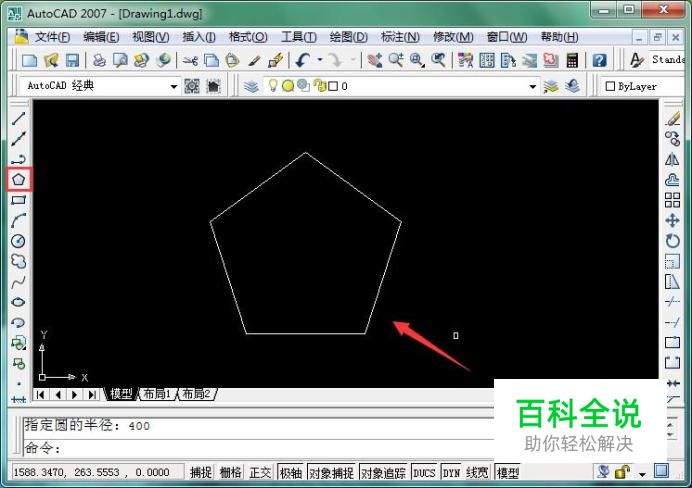Switch to the 布局2 tab

point(196,394)
